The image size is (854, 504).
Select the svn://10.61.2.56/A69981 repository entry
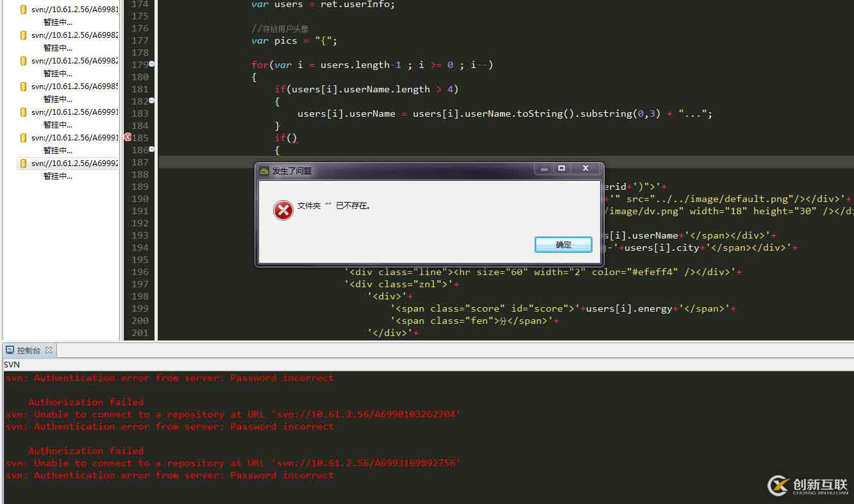click(x=74, y=10)
